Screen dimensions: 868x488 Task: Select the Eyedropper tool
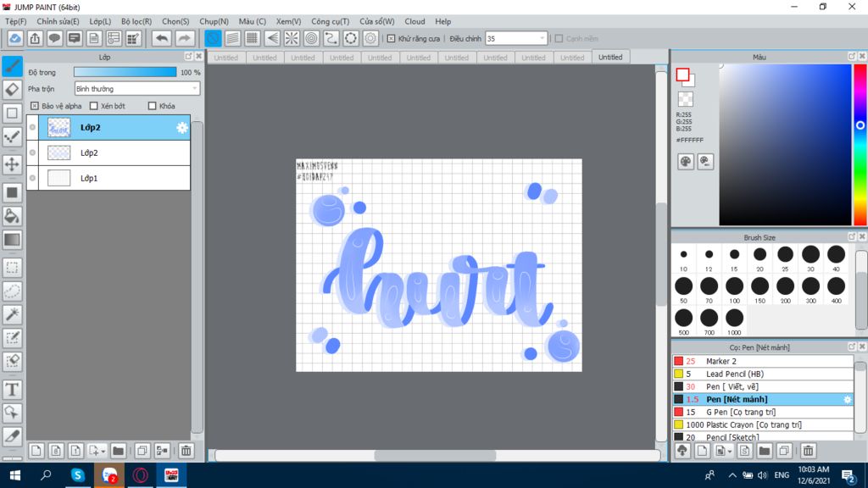click(12, 436)
